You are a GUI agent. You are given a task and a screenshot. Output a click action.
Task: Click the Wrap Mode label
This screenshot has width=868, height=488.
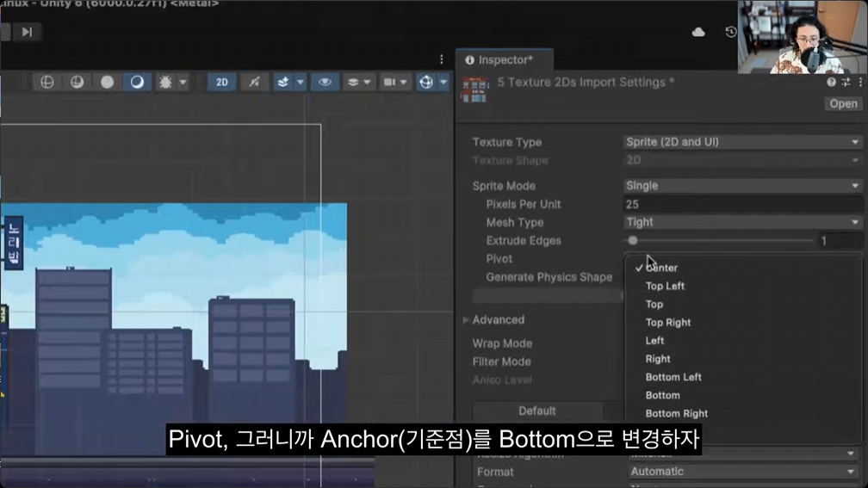coord(502,343)
